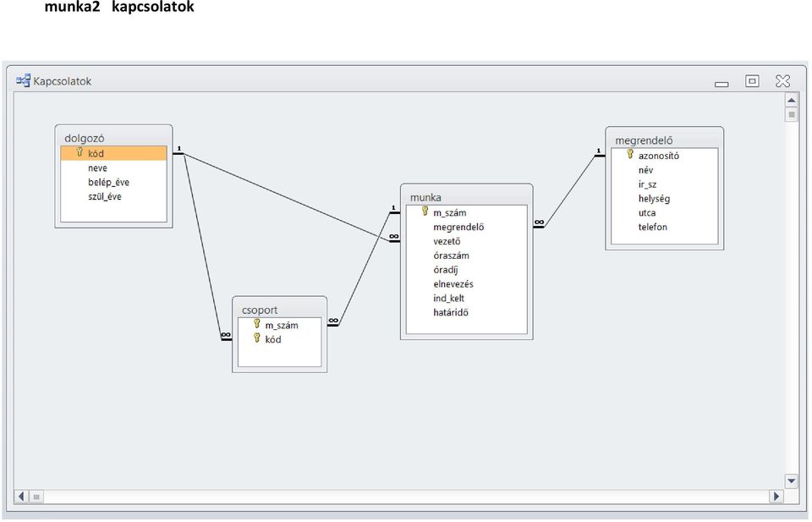Click the Kapcsolatok window icon
Viewport: 812px width, 522px height.
coord(23,80)
